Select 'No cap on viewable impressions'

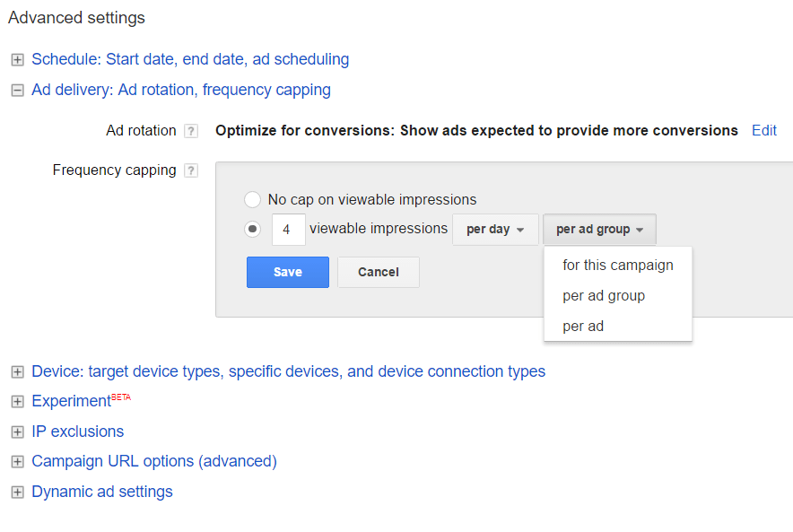click(252, 200)
